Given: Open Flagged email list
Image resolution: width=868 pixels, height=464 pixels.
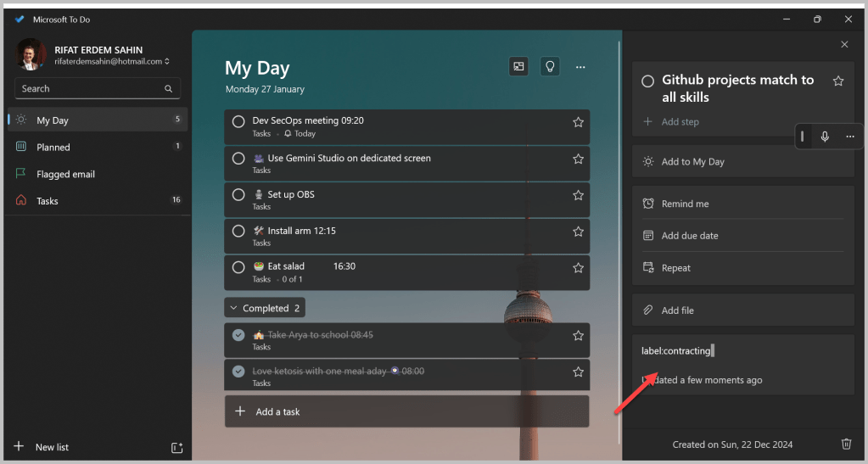Looking at the screenshot, I should tap(98, 174).
